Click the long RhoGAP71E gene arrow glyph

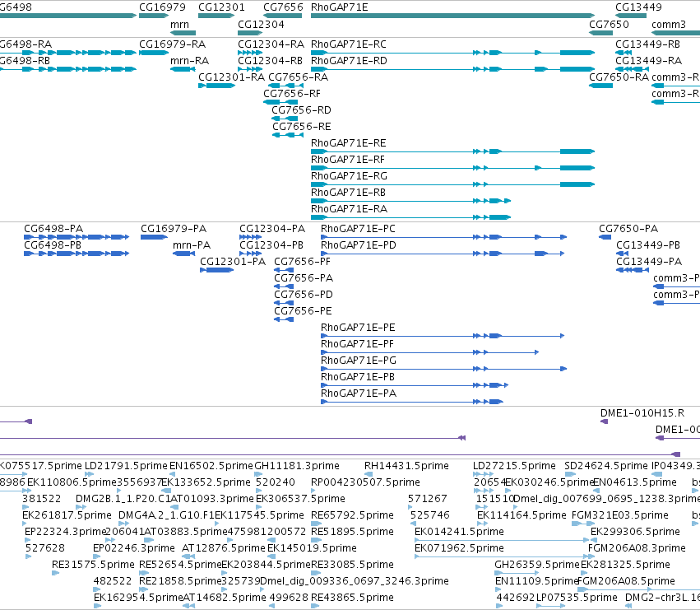452,16
